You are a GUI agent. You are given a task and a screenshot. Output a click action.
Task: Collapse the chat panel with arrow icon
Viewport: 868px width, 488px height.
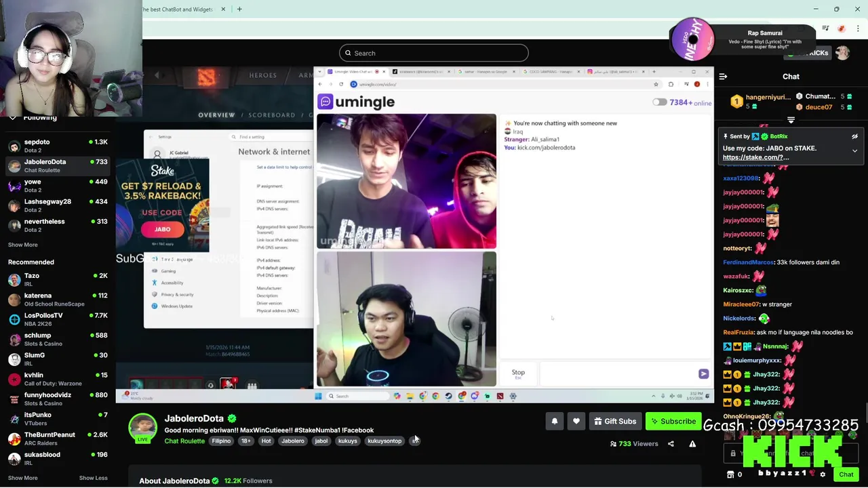click(723, 77)
